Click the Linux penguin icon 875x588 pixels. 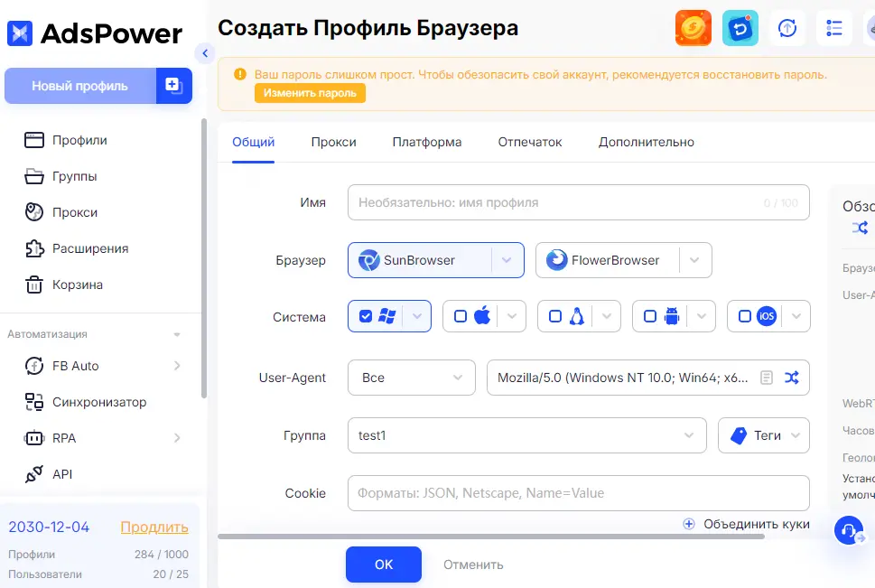[x=577, y=316]
